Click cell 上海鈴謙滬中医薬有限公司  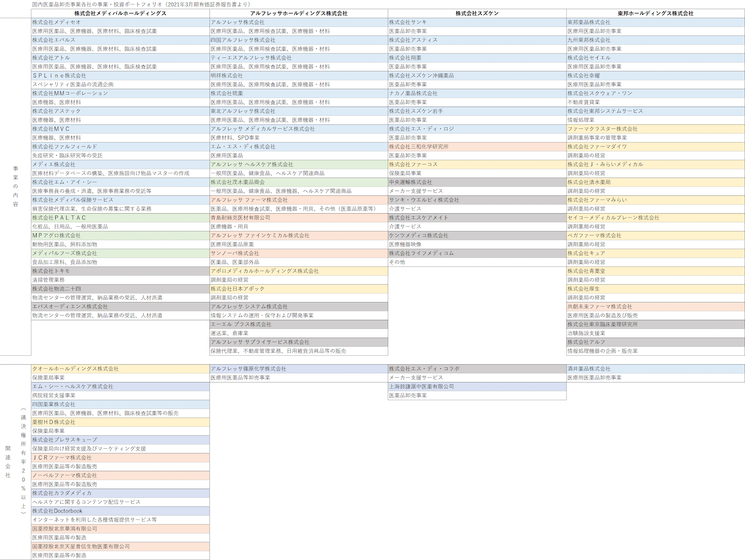(477, 387)
